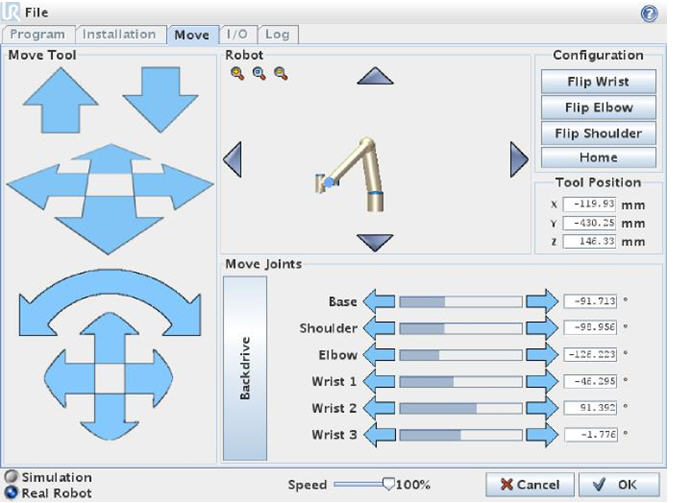Click the blue magnifier to reset zoom

coord(259,73)
